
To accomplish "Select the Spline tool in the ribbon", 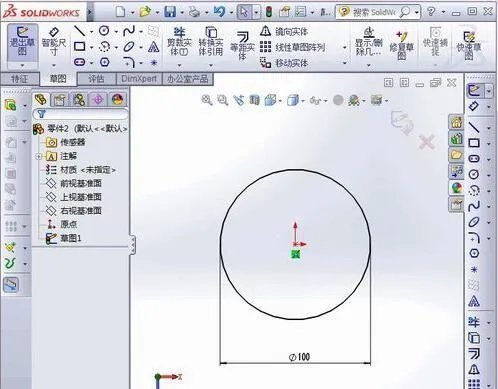I will pyautogui.click(x=129, y=31).
